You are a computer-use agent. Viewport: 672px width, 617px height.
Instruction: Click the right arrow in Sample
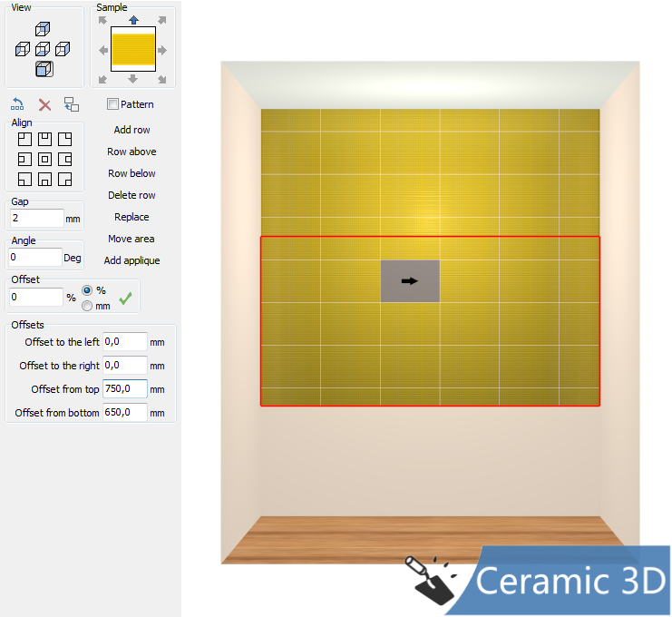coord(162,51)
